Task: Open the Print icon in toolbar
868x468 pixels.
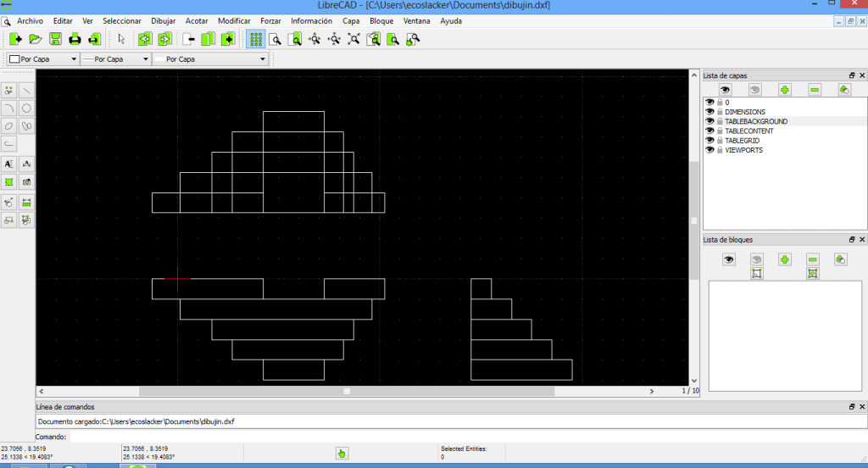Action: (75, 39)
